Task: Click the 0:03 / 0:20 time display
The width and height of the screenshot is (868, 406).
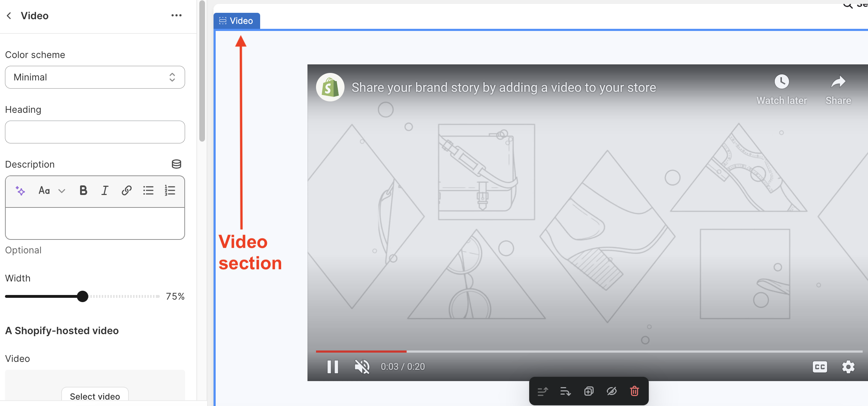Action: coord(403,367)
